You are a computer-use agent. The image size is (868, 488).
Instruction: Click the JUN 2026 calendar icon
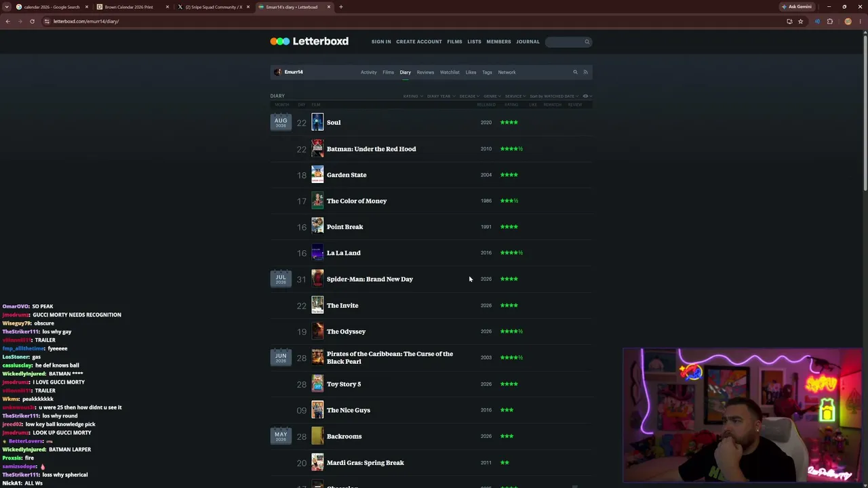point(281,357)
